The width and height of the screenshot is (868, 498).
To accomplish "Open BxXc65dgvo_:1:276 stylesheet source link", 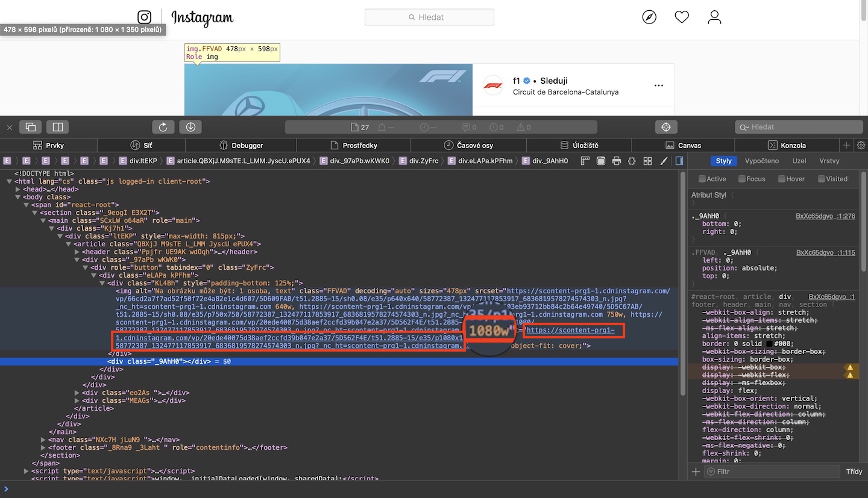I will coord(826,216).
